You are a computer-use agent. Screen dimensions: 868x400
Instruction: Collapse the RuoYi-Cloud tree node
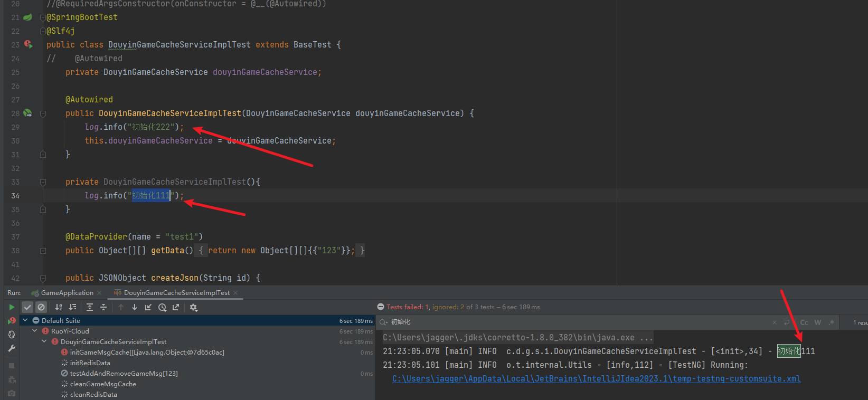click(x=35, y=331)
